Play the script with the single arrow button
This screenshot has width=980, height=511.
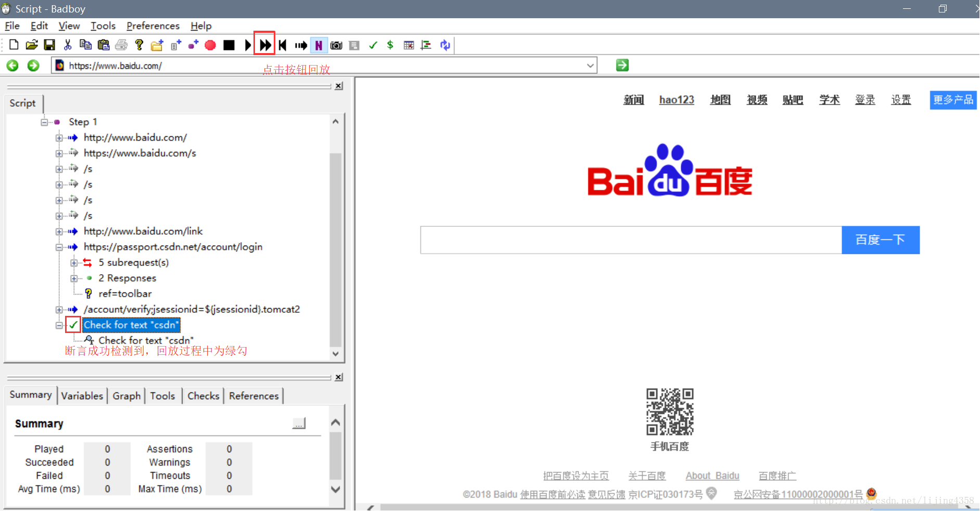pos(248,45)
